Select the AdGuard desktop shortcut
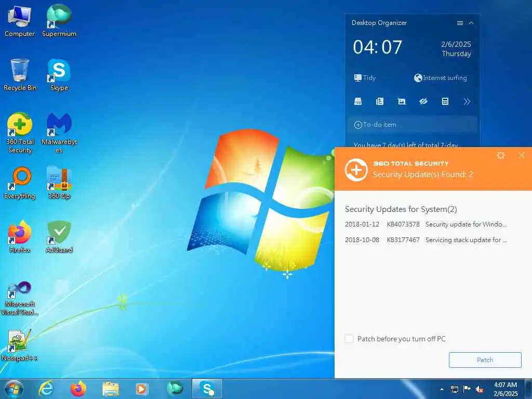532x399 pixels. pyautogui.click(x=59, y=237)
